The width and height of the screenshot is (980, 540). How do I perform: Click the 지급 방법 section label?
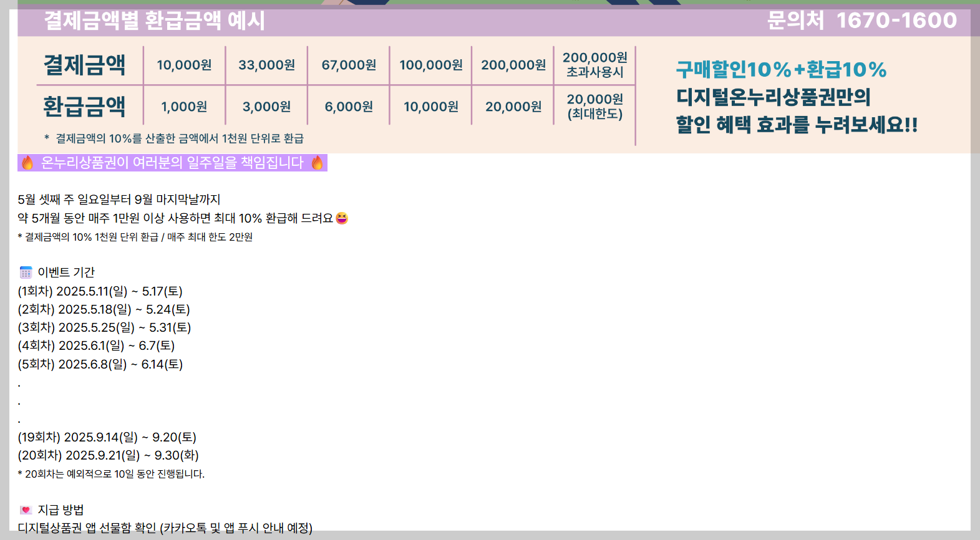(61, 510)
